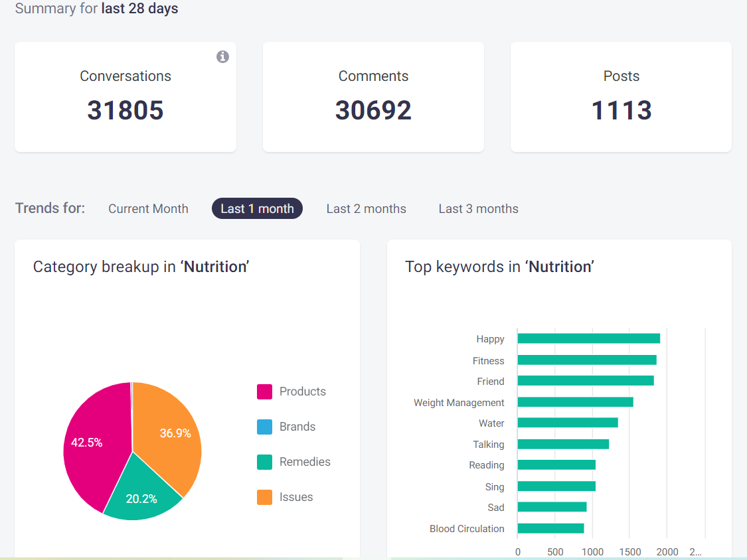Choose Last 2 months trend filter
The image size is (747, 560).
tap(366, 208)
